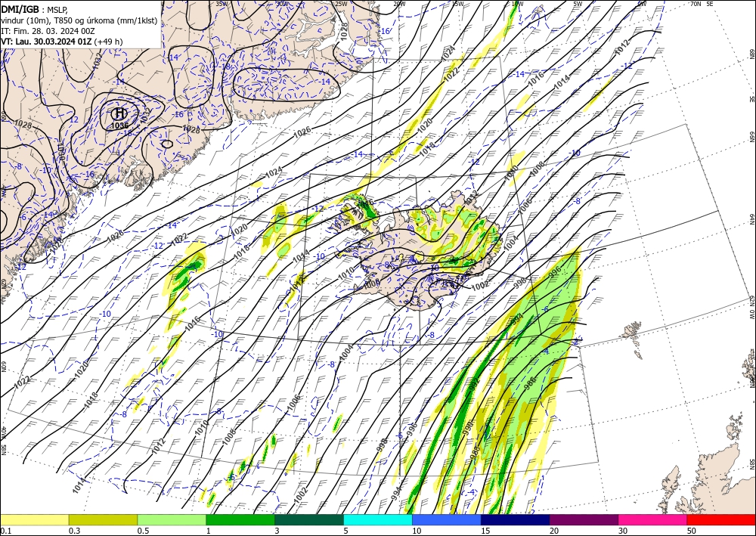Click the 20W longitude label at top
This screenshot has width=756, height=536.
tap(399, 3)
